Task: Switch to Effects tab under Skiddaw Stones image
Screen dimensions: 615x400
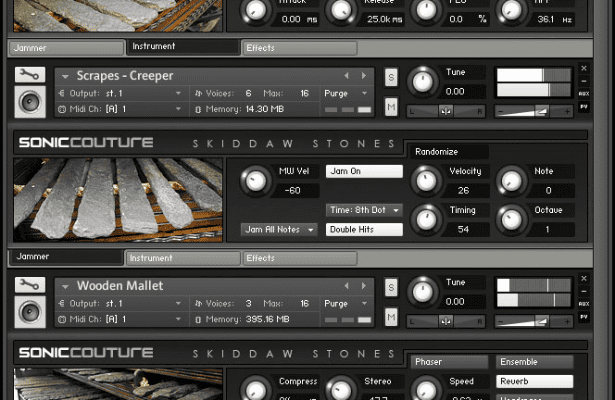Action: point(299,258)
